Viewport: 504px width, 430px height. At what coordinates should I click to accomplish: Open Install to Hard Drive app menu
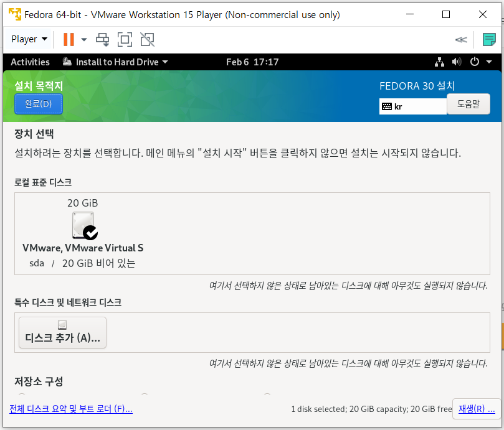(x=115, y=62)
